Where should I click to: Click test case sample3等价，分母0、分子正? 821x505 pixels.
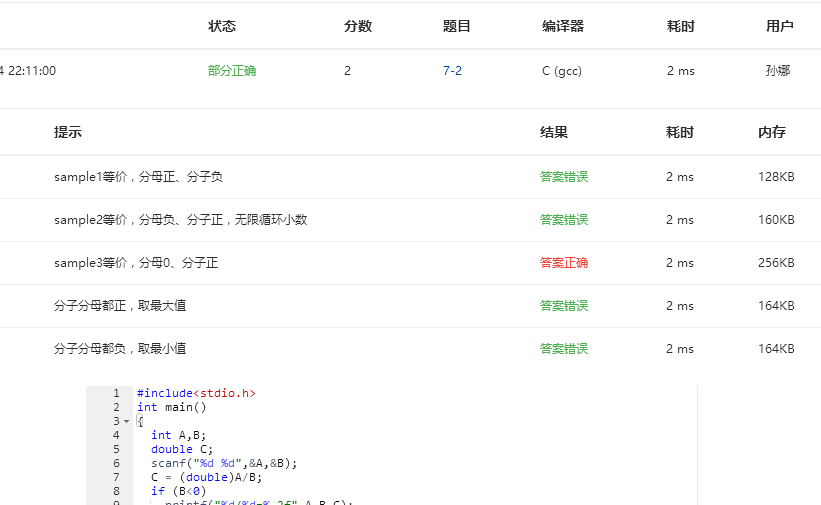136,263
